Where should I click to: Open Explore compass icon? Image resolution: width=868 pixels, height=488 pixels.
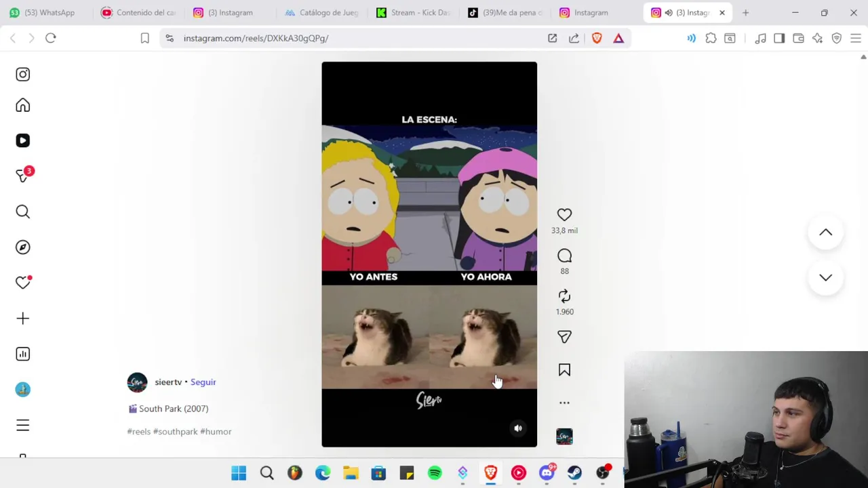point(23,247)
